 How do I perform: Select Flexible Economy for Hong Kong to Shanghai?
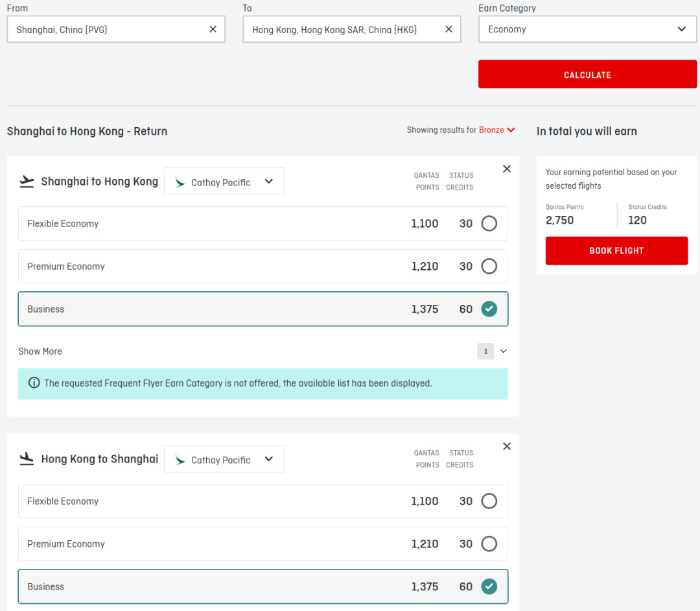click(x=489, y=501)
